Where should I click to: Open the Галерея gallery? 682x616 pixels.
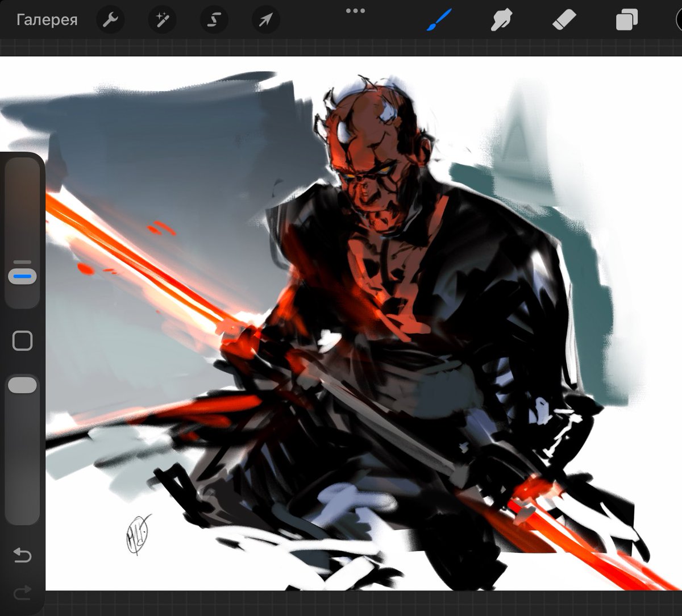(x=47, y=20)
